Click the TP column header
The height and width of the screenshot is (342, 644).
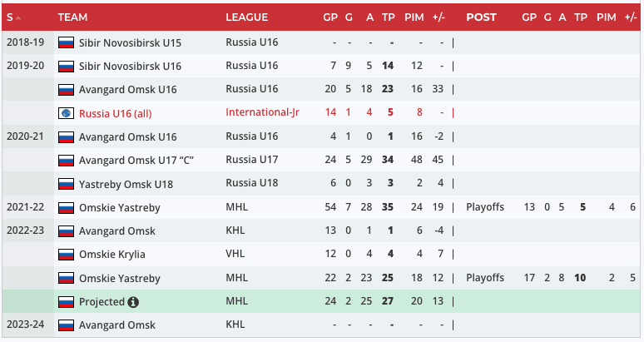coord(388,17)
